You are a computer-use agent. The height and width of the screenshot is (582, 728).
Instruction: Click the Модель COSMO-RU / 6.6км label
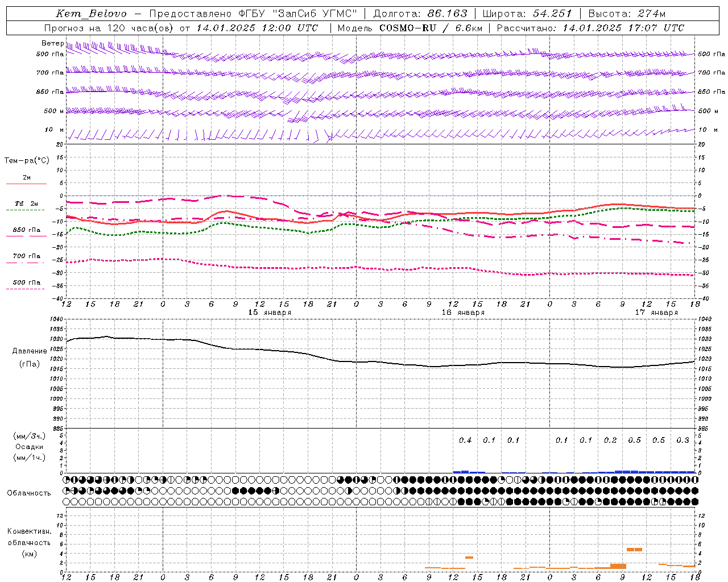(x=410, y=28)
